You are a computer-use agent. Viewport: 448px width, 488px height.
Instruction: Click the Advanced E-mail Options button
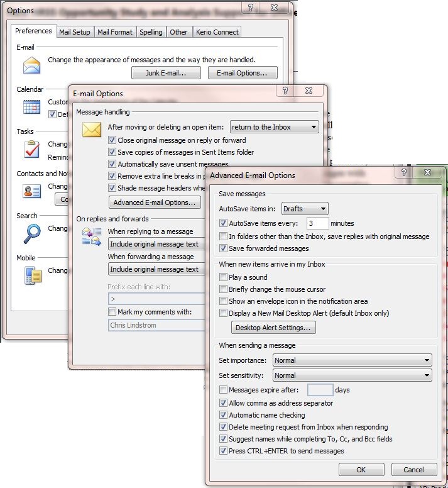[155, 202]
